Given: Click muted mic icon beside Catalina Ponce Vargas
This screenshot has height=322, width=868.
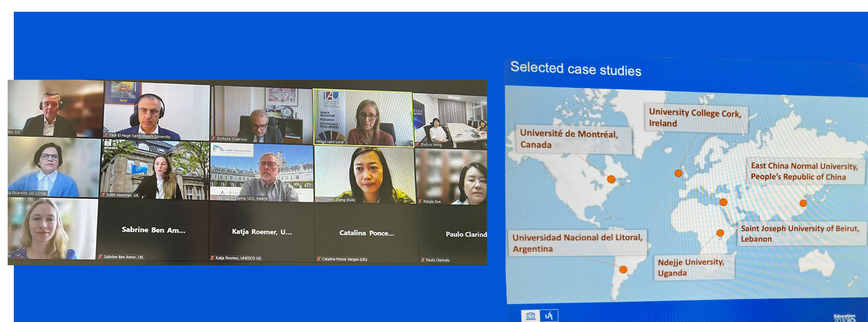Looking at the screenshot, I should pyautogui.click(x=319, y=259).
